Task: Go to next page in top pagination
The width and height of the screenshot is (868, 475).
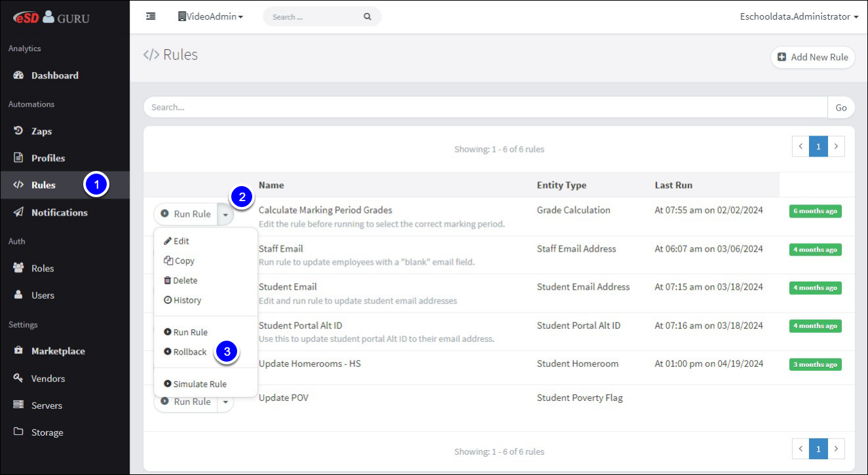Action: click(x=836, y=147)
